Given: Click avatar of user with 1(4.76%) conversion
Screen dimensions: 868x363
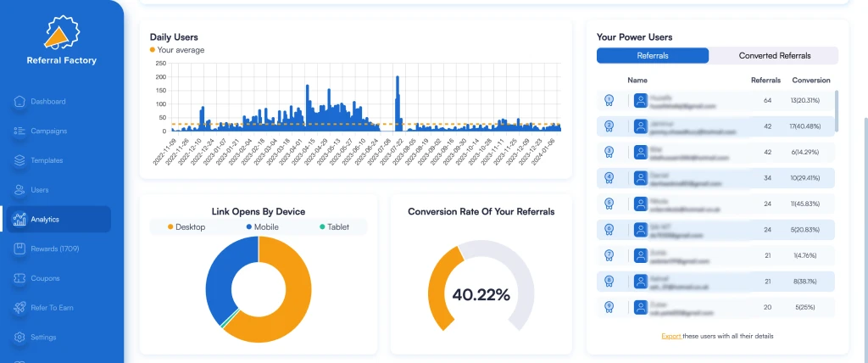Looking at the screenshot, I should tap(641, 255).
